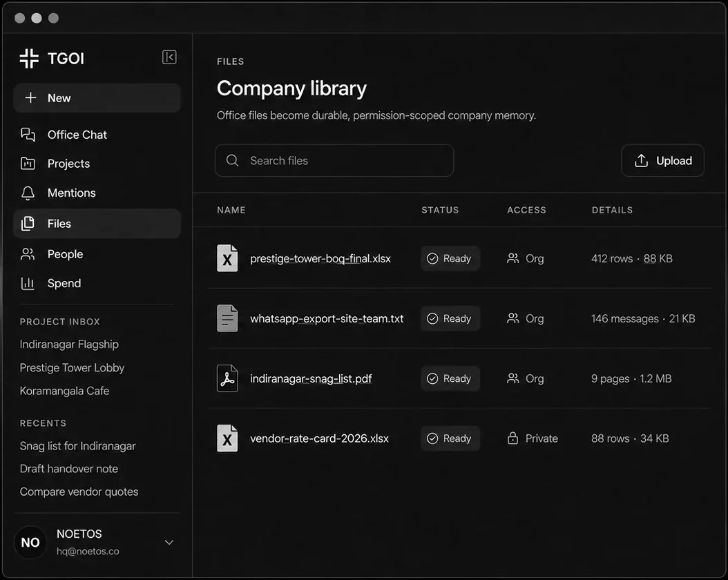Click the plus icon beside New

click(30, 98)
